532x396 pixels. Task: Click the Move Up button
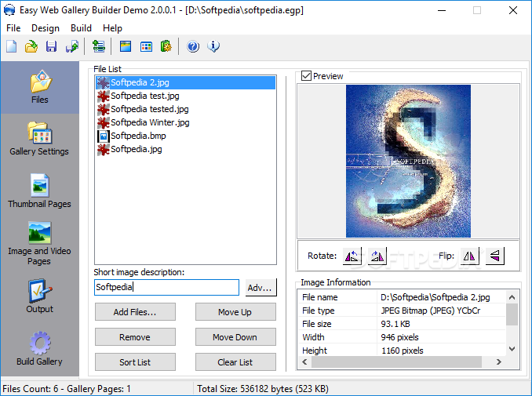click(x=235, y=312)
